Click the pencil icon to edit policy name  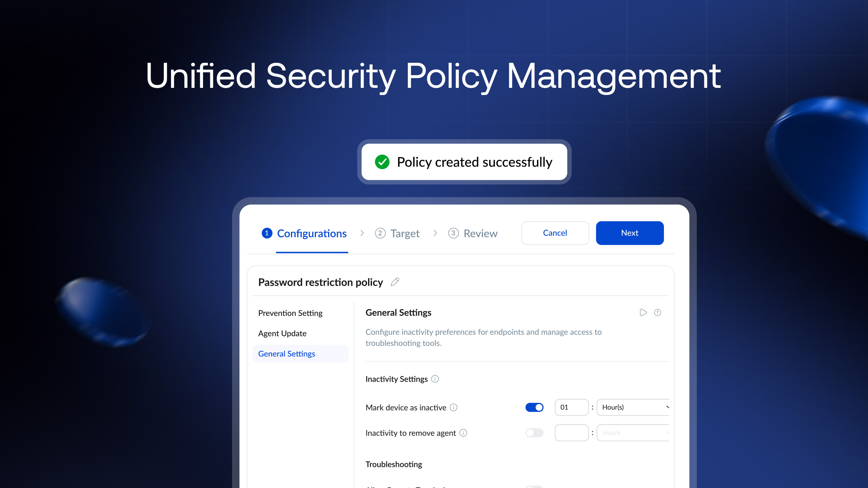point(395,282)
